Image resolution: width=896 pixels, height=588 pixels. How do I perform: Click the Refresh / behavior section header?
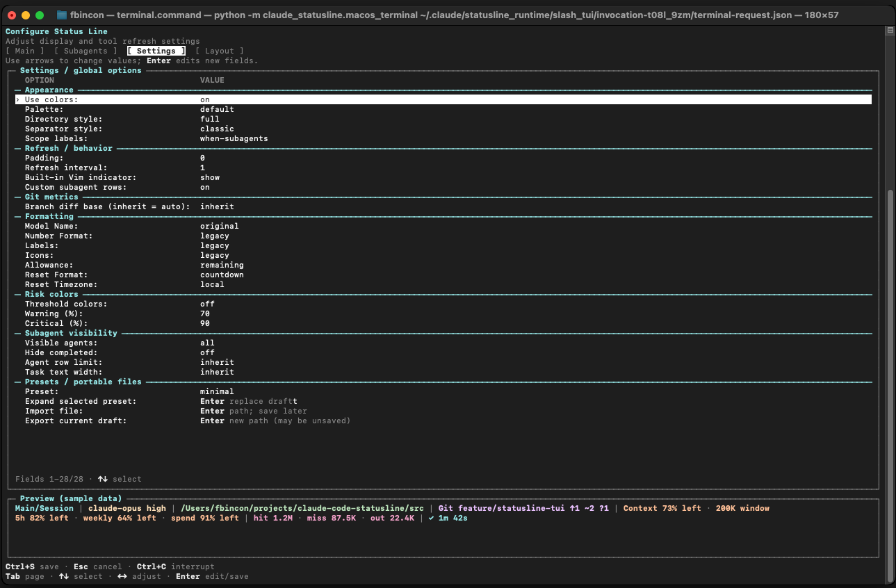68,148
